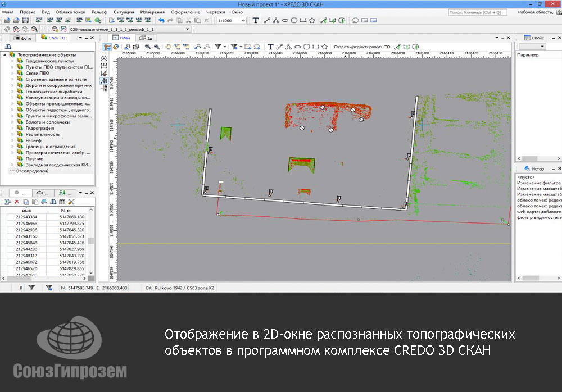The height and width of the screenshot is (392, 562).
Task: Click the funnel filter icon in the status bar
Action: click(x=31, y=288)
